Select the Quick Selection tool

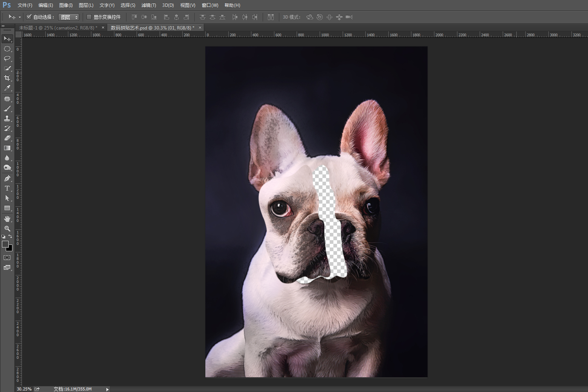pos(7,68)
